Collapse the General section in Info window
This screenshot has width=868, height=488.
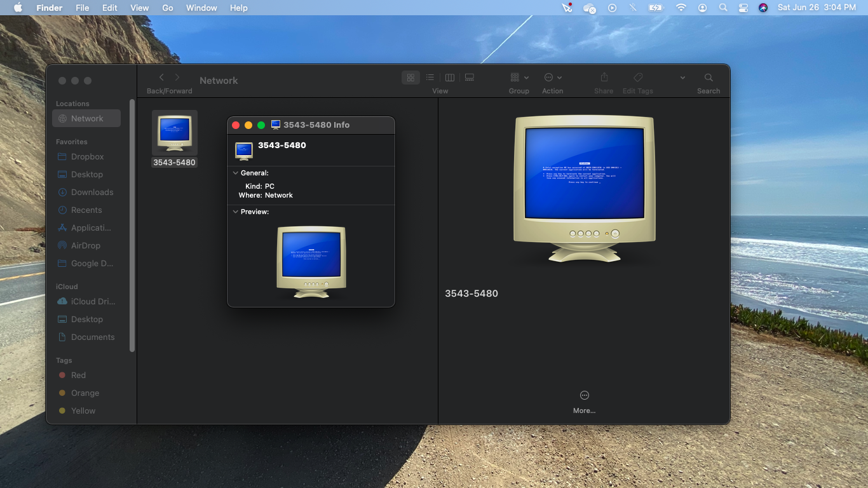pos(236,173)
